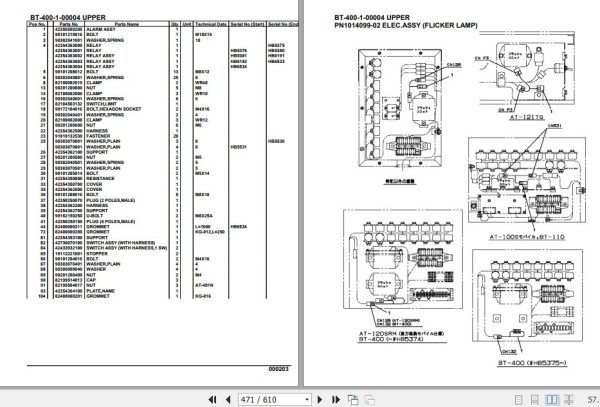Click the AT-121TG diagram caption
Image resolution: width=600 pixels, height=407 pixels.
[x=527, y=117]
